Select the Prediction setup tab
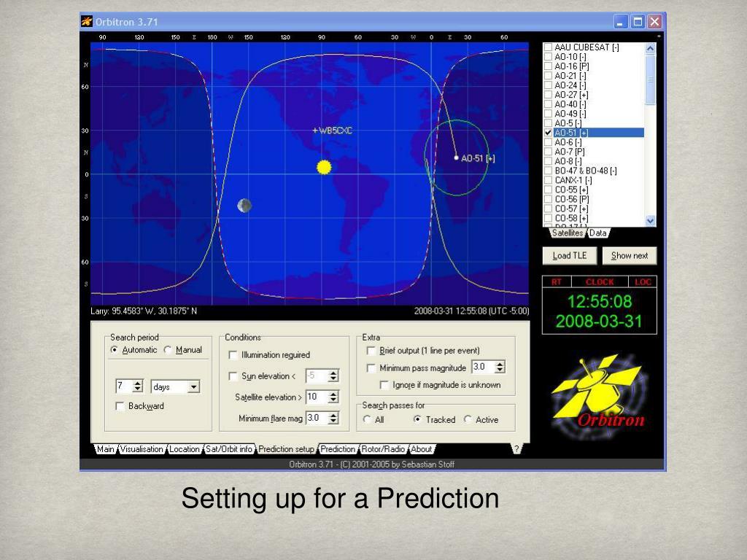This screenshot has width=747, height=560. click(x=286, y=449)
